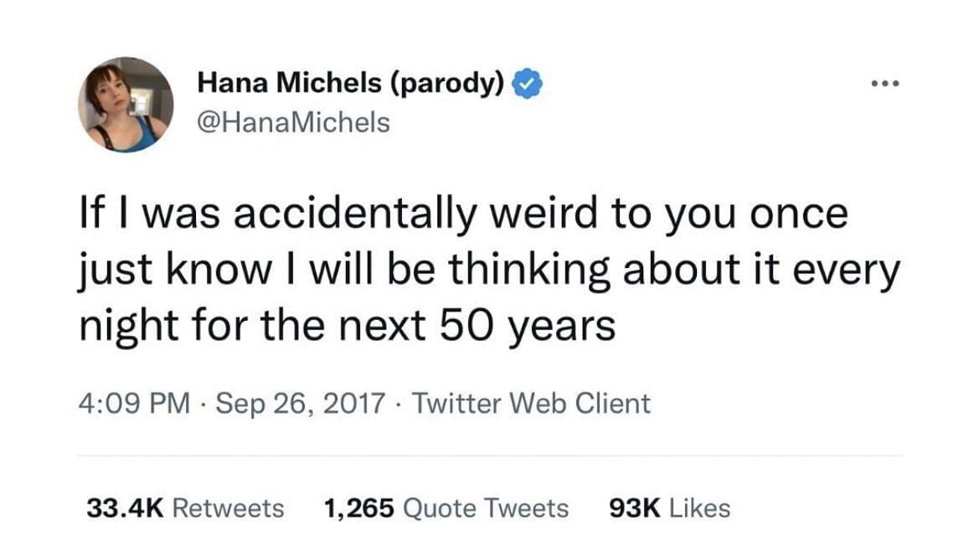Click the line starting with "just know"
980x557 pixels.
[488, 269]
